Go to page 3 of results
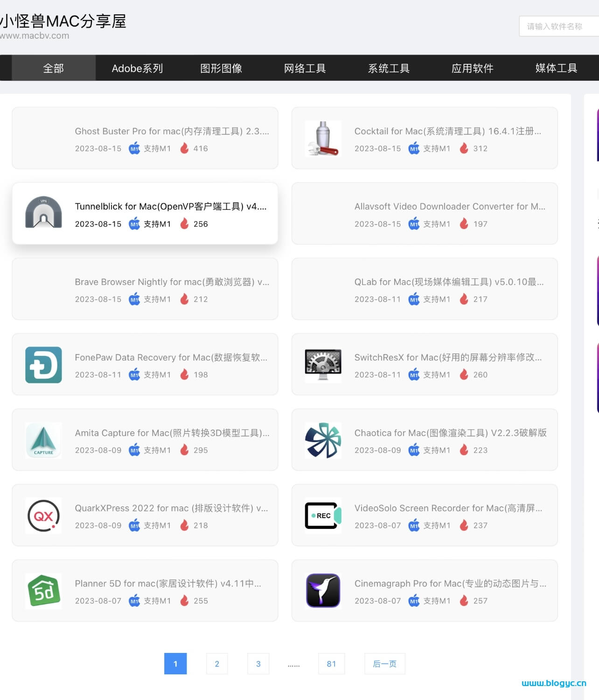 tap(258, 664)
